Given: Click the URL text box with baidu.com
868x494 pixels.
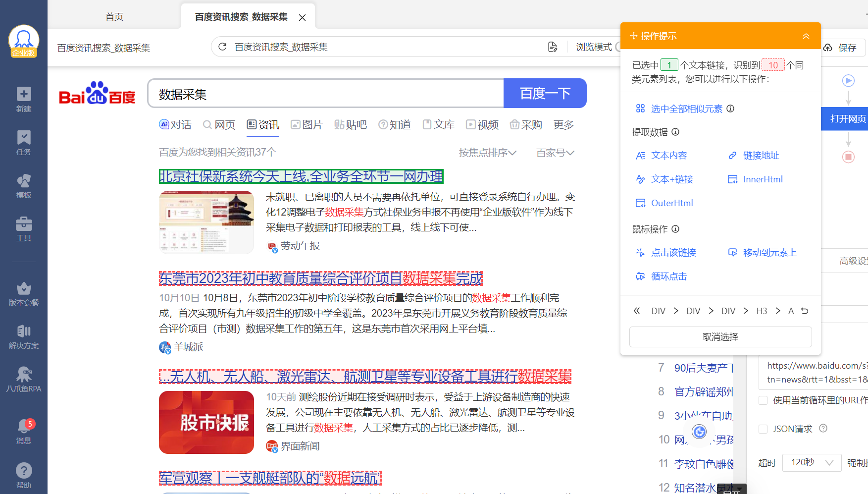Looking at the screenshot, I should (815, 372).
